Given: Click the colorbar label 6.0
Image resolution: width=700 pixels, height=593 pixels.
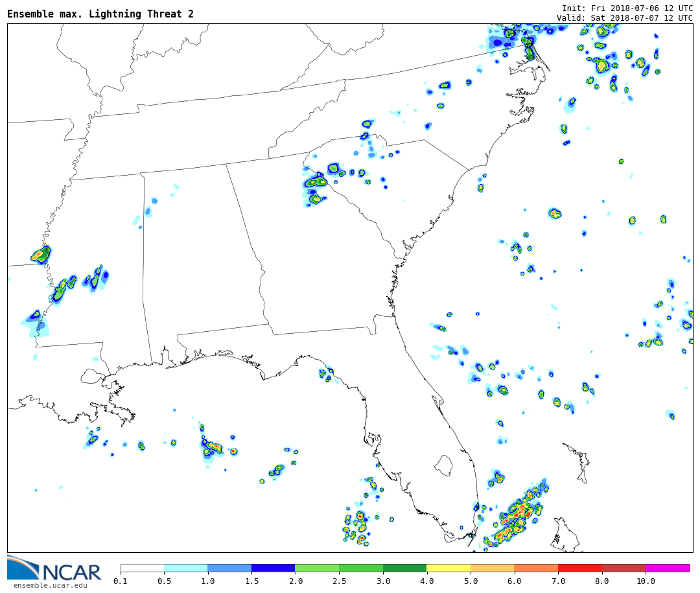Looking at the screenshot, I should click(x=514, y=581).
